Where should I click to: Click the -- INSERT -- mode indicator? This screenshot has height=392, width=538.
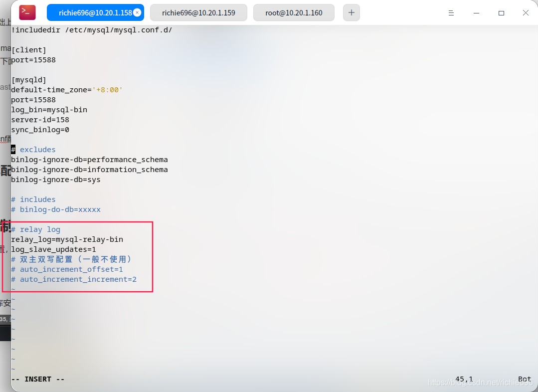tap(38, 379)
